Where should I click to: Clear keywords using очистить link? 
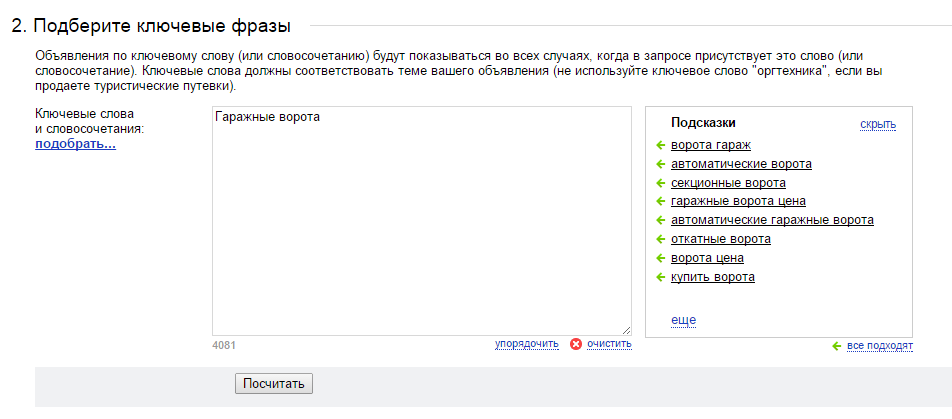[609, 344]
